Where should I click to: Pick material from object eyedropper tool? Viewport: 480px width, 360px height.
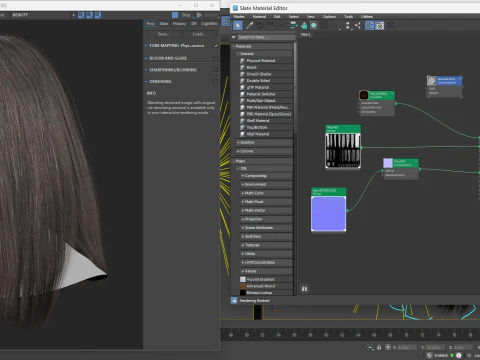pos(249,25)
